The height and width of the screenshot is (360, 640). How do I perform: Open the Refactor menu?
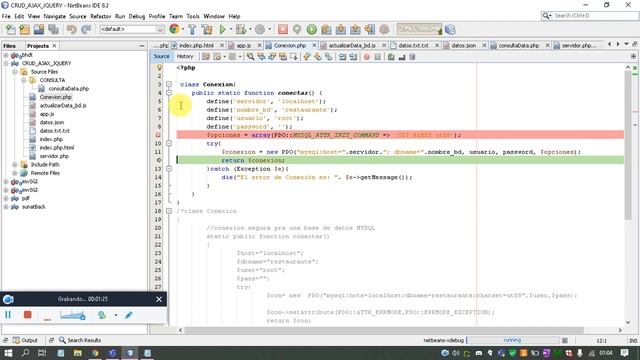tap(100, 16)
